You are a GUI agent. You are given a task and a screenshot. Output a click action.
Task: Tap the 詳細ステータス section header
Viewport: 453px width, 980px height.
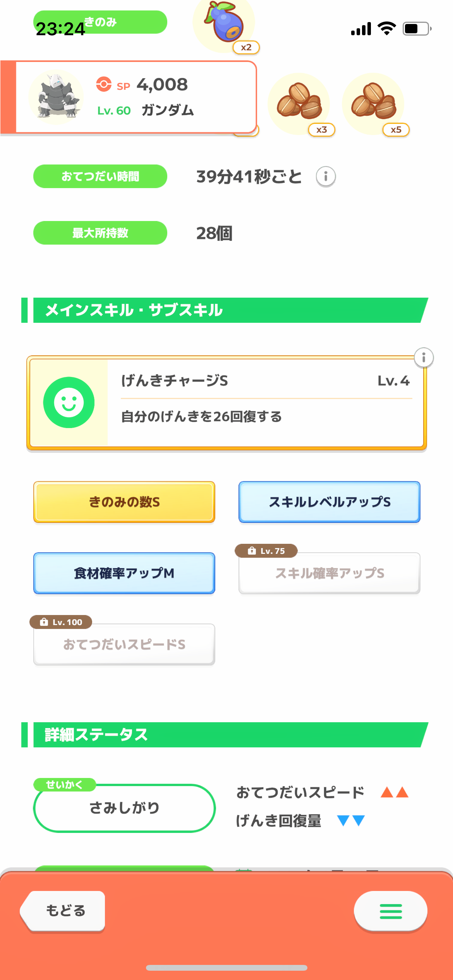(x=225, y=735)
